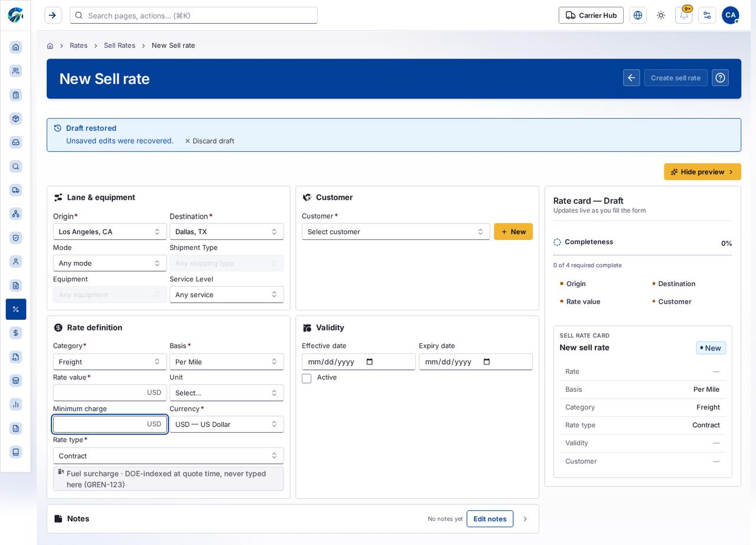Viewport: 756px width, 545px height.
Task: Open the Mode dropdown showing Any mode
Action: 110,263
